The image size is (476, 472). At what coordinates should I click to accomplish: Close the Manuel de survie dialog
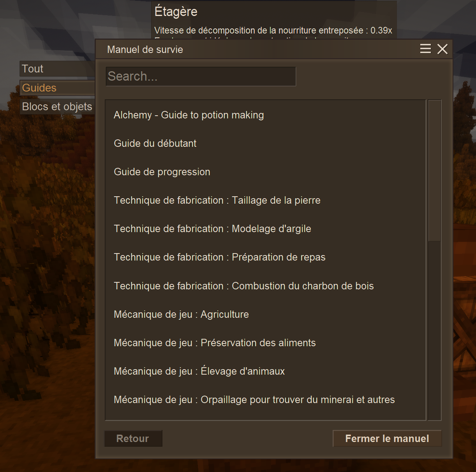(x=443, y=49)
